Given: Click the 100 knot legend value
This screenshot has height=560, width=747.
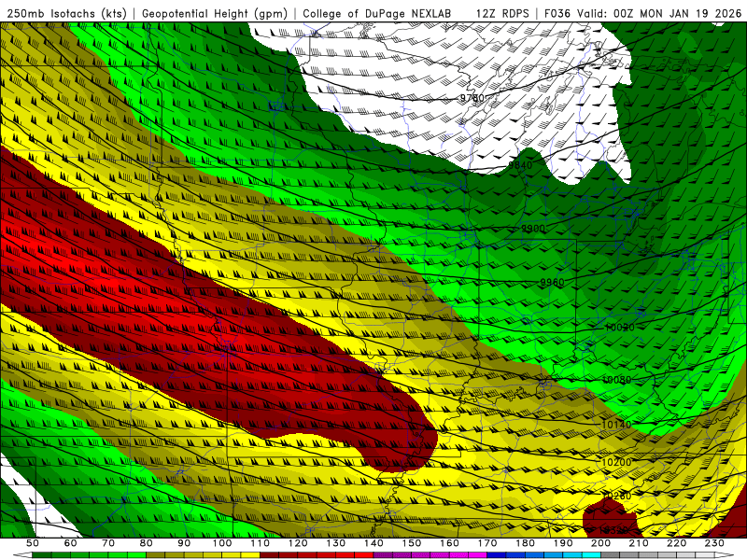Looking at the screenshot, I should 222,543.
